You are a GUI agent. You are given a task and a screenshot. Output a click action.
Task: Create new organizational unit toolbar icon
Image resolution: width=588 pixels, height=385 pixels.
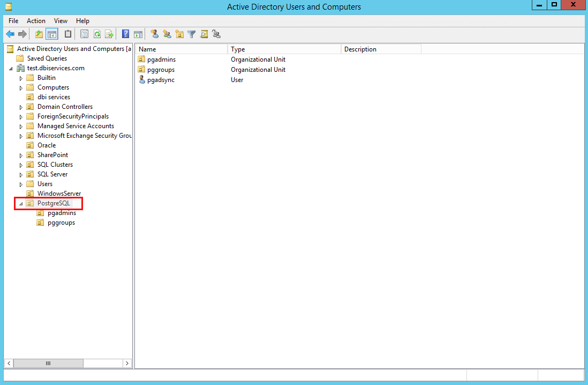point(179,34)
